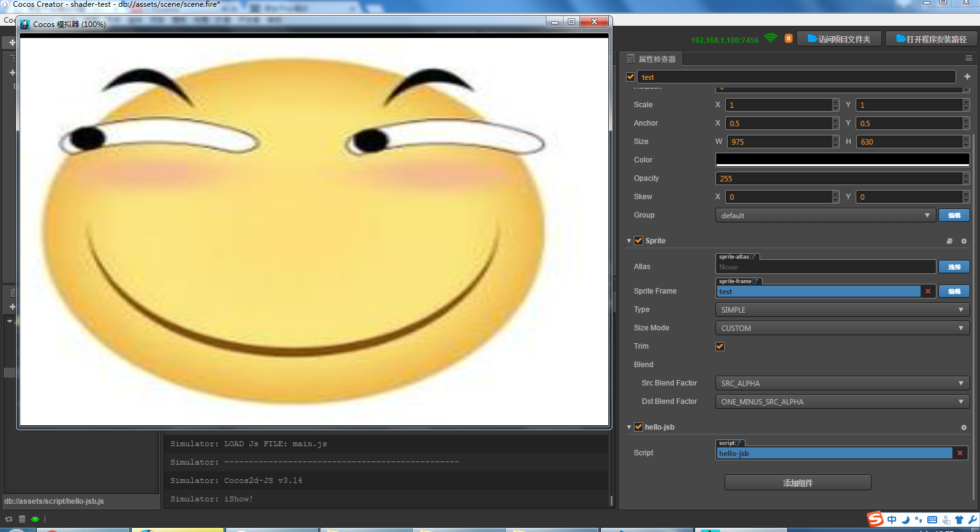Click the path db://assets/script/hello-jsb.js
This screenshot has width=980, height=532.
coord(54,501)
